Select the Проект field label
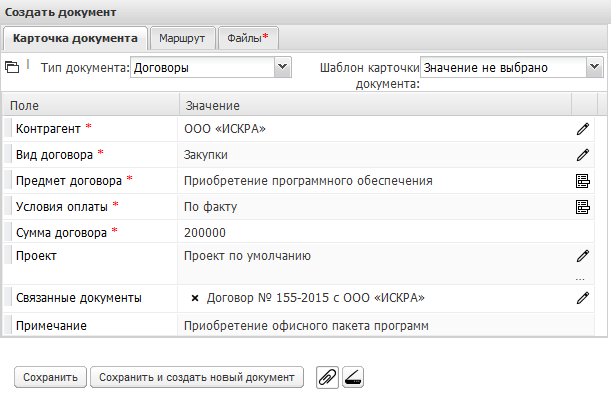This screenshot has height=397, width=611. coord(36,256)
